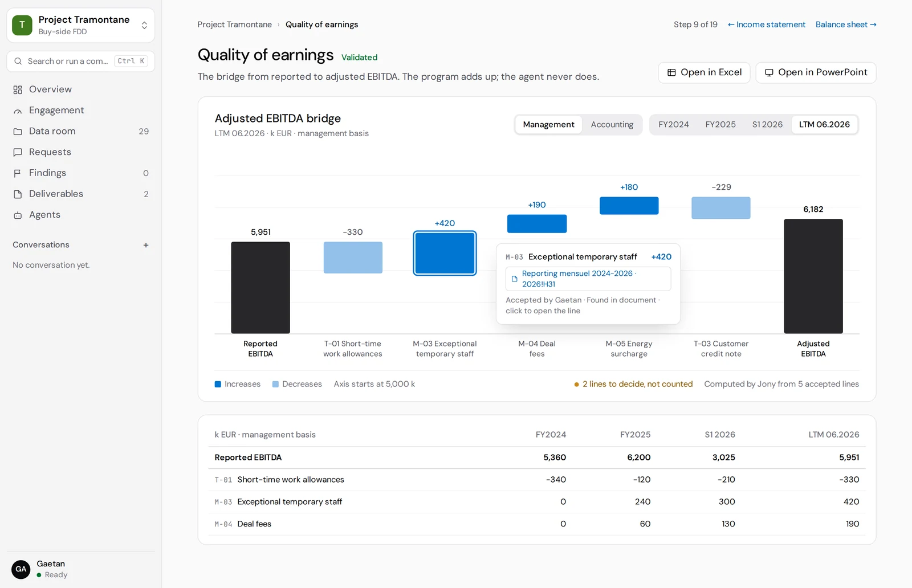Switch bridge to Management basis
The height and width of the screenshot is (588, 912).
click(x=548, y=125)
